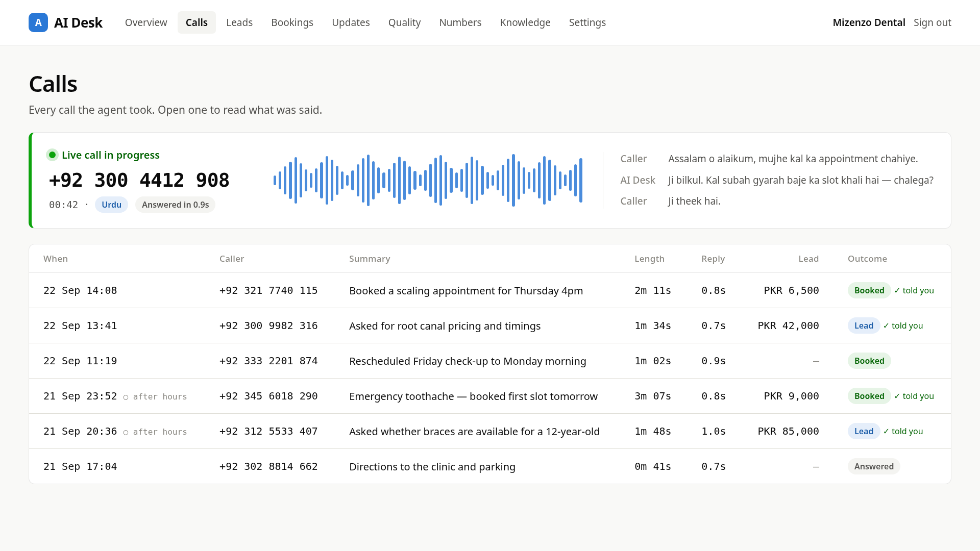The image size is (980, 551).
Task: Select the Calls tab
Action: pyautogui.click(x=197, y=22)
